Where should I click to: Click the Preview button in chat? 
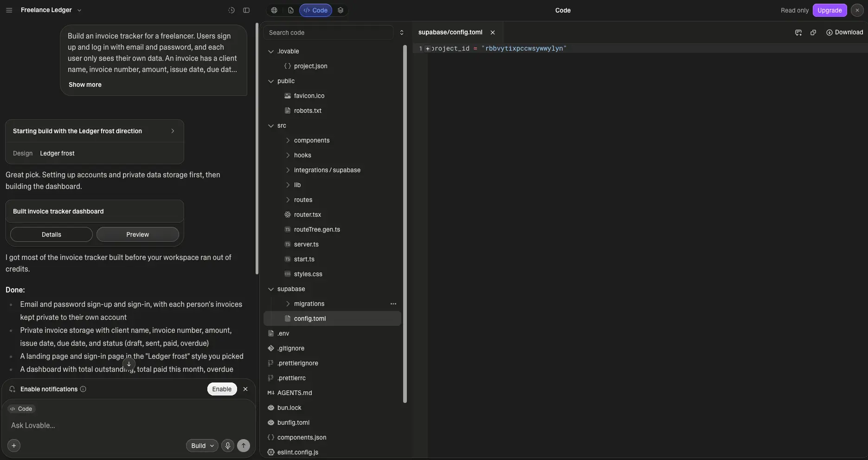coord(138,234)
